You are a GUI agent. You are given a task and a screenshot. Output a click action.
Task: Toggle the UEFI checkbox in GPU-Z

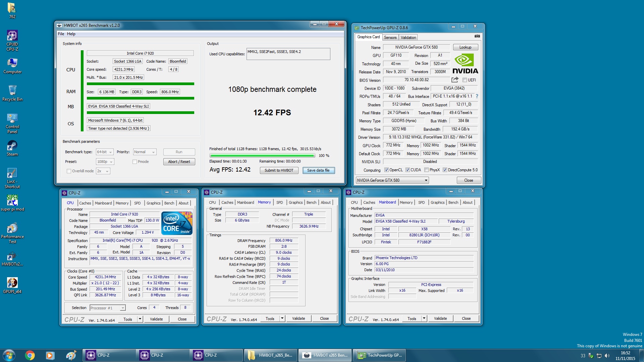465,80
